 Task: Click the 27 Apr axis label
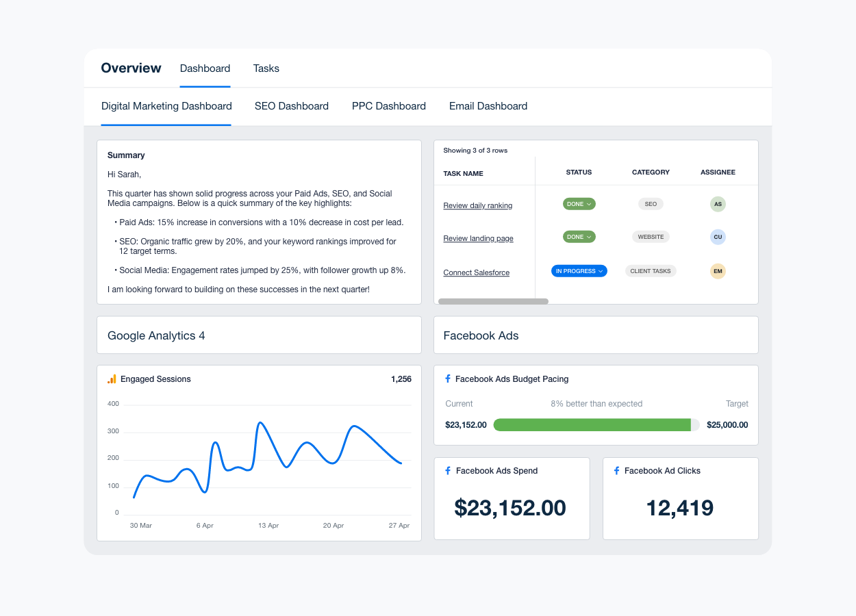pyautogui.click(x=399, y=526)
